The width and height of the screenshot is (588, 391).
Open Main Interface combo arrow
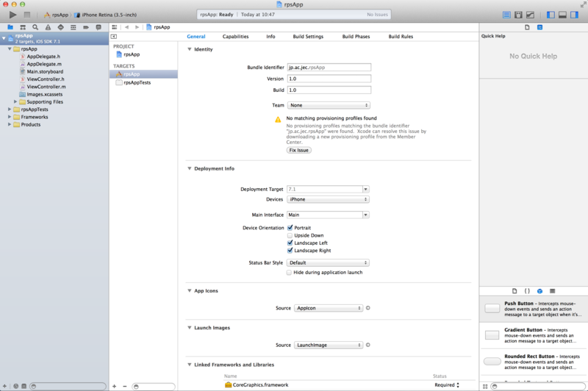coord(365,215)
